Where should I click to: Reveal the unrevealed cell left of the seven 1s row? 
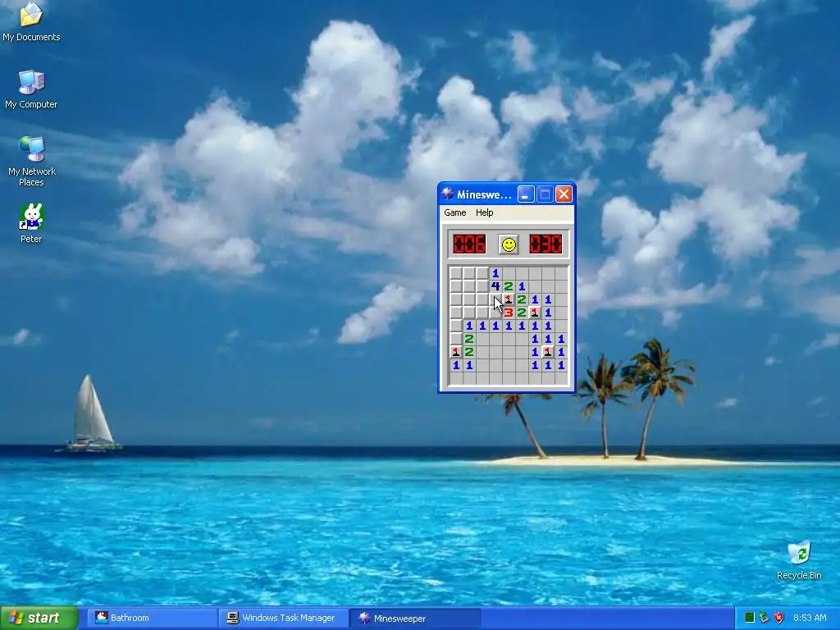(456, 326)
